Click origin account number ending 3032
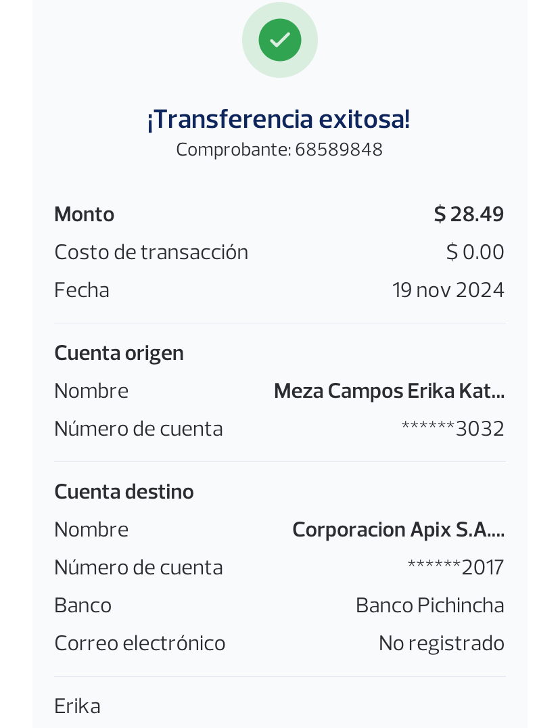The height and width of the screenshot is (728, 560). [453, 428]
